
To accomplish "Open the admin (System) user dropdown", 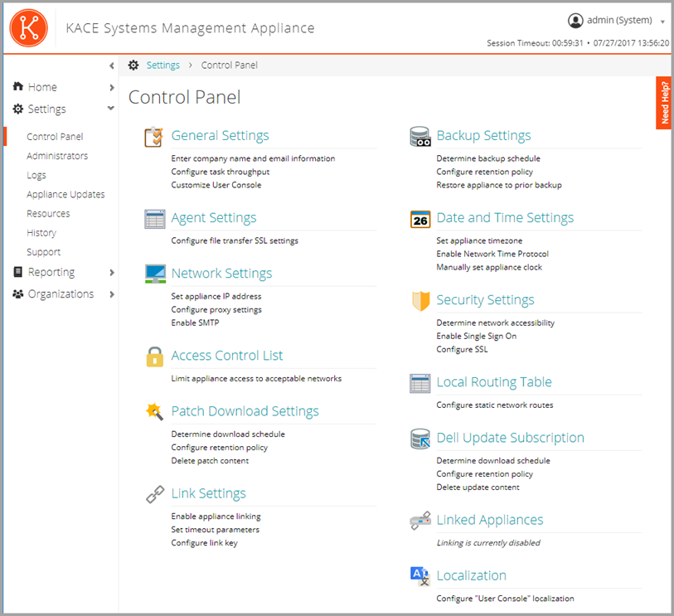I will [618, 21].
